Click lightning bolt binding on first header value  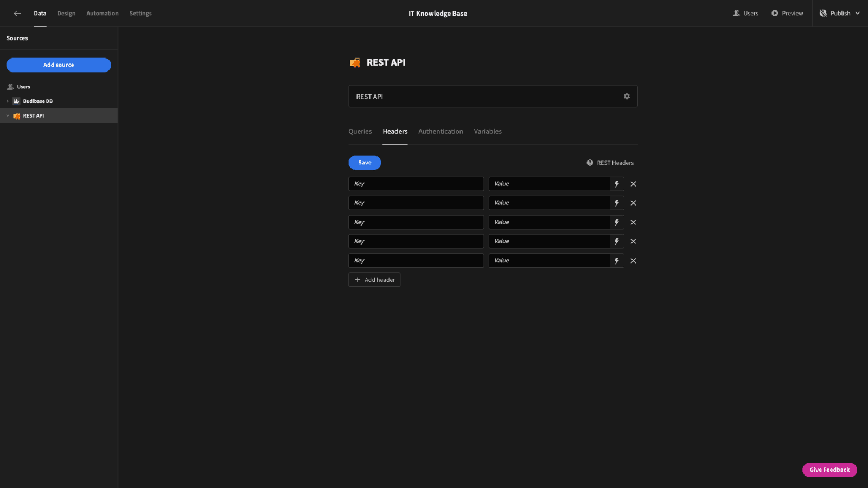coord(617,184)
